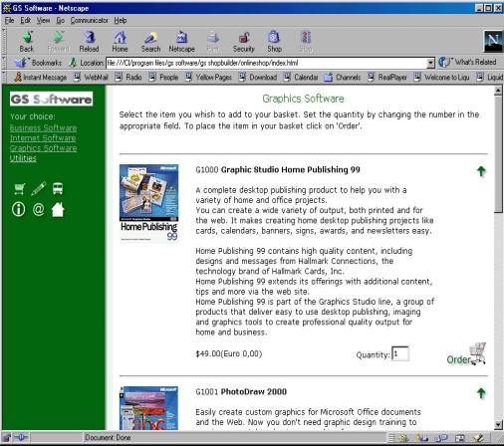This screenshot has height=446, width=504.
Task: Expand the Location address dropdown arrow
Action: (430, 63)
